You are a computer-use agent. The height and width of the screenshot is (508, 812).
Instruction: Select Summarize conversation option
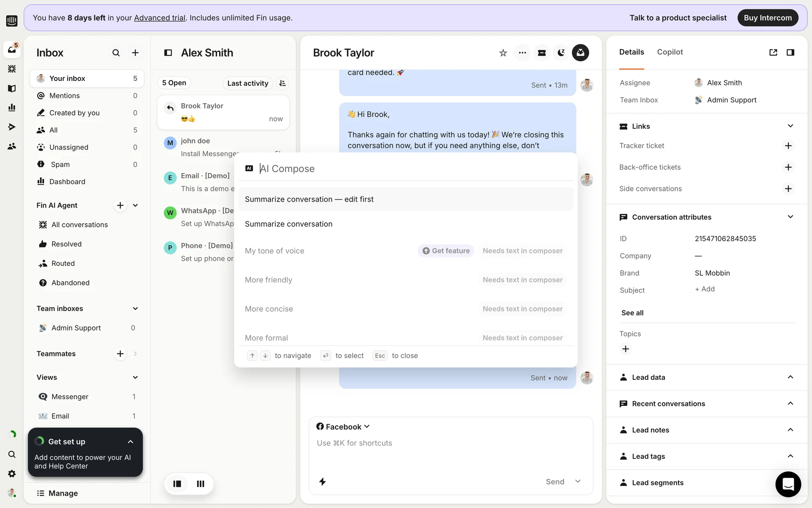[288, 224]
